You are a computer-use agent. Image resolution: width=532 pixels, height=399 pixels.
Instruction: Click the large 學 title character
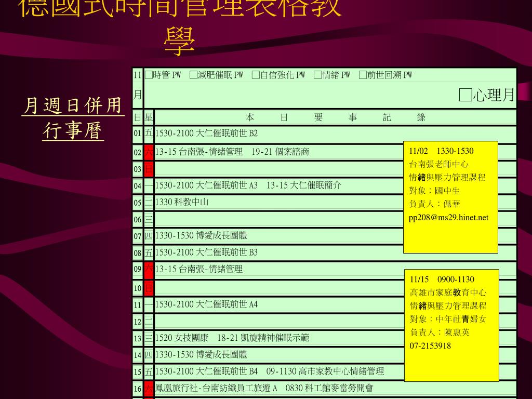click(179, 42)
